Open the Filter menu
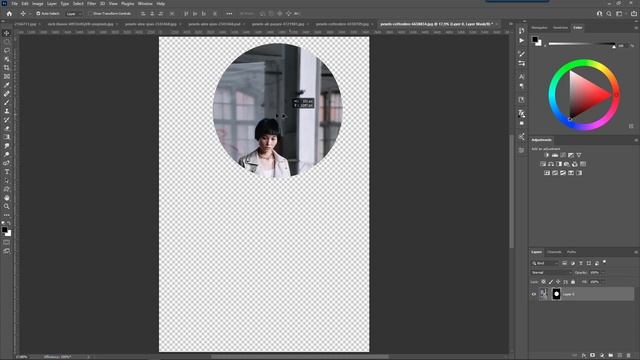The image size is (640, 360). [91, 4]
